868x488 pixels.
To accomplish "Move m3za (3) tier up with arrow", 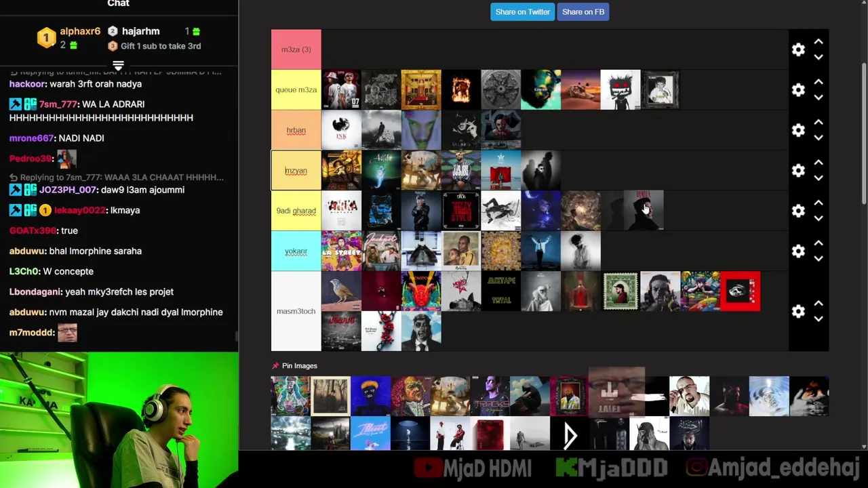I will click(818, 42).
